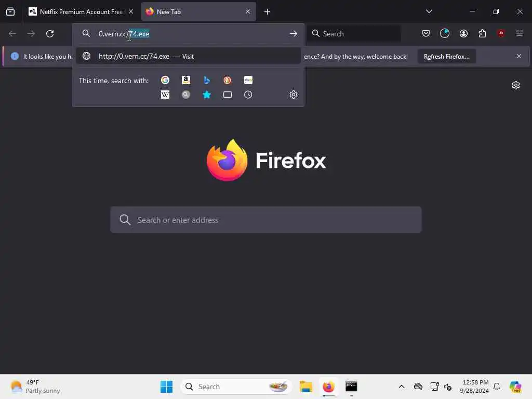
Task: Click the go arrow in address bar
Action: pos(294,34)
